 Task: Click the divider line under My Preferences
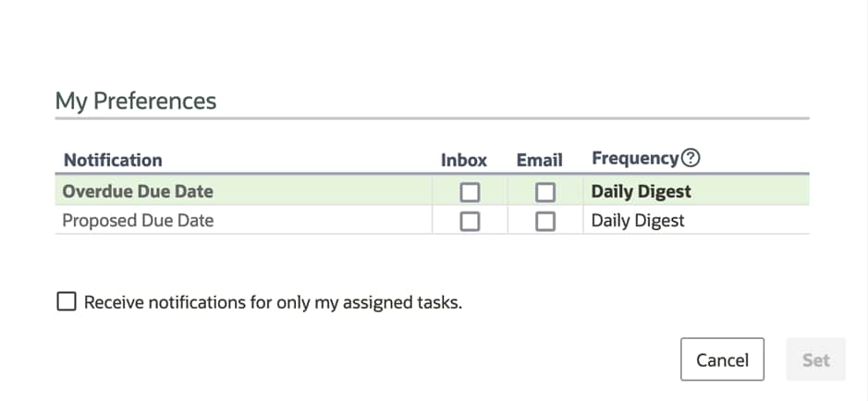(432, 118)
